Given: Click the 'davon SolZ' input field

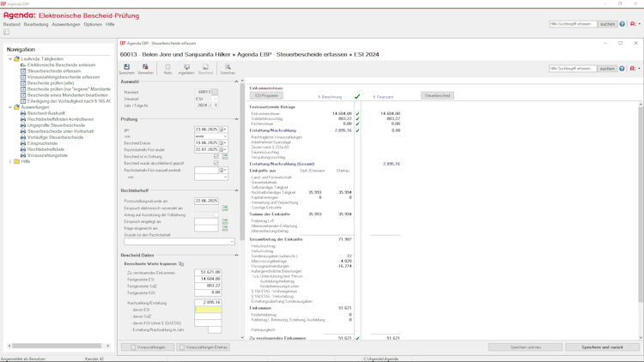Looking at the screenshot, I should point(208,317).
